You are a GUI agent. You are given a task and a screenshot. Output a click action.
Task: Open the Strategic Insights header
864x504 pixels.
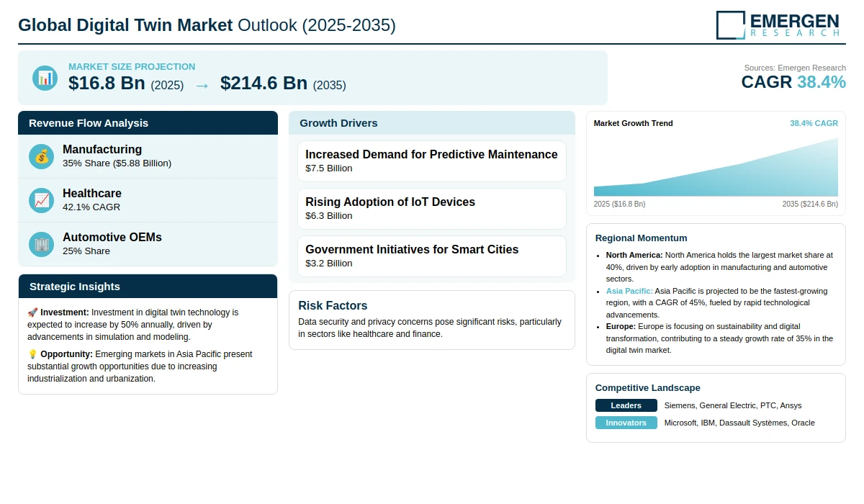tap(148, 287)
